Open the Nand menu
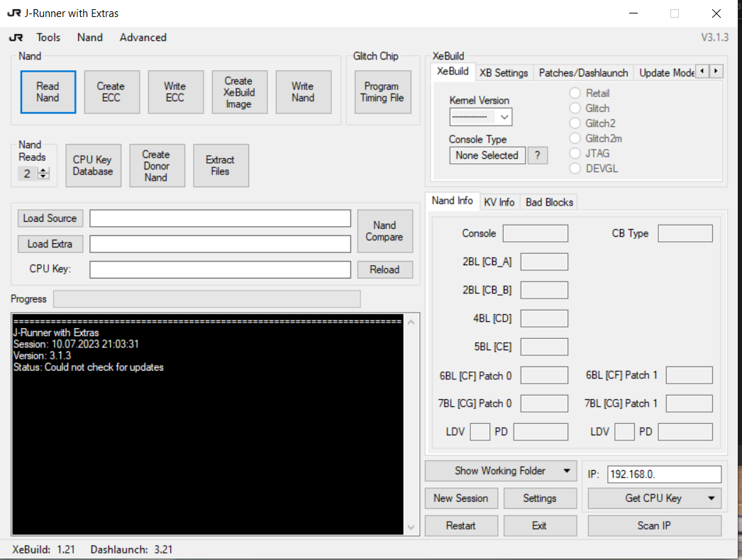742x560 pixels. (x=90, y=38)
